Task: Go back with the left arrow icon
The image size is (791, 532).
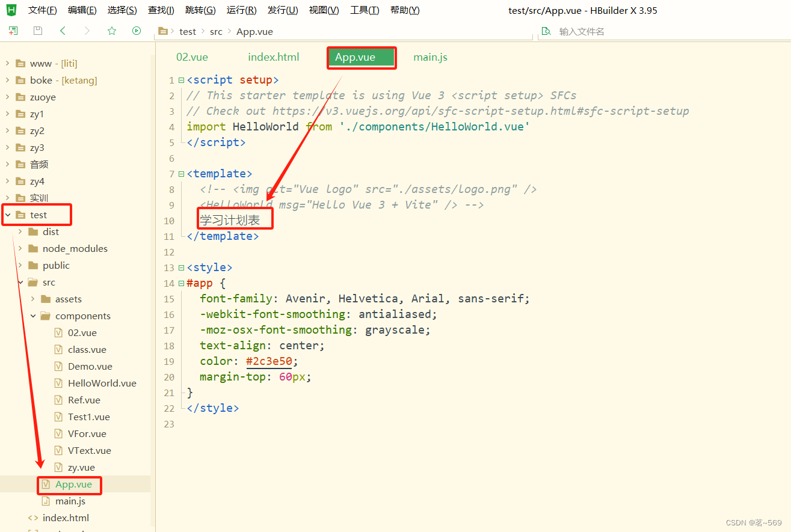Action: (63, 31)
